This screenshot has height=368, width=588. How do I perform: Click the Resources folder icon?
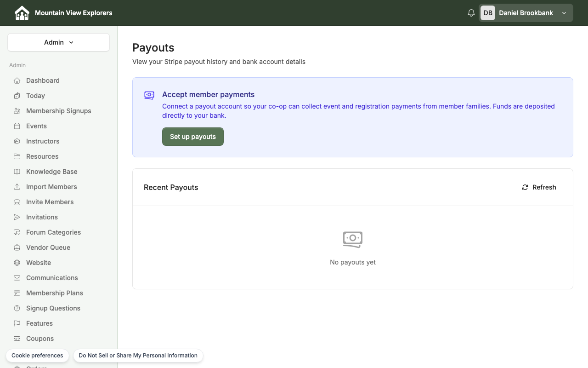tap(17, 156)
